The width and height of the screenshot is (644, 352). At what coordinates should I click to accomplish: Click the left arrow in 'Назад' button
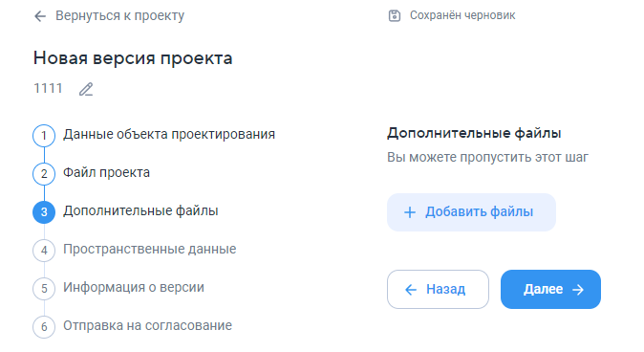pyautogui.click(x=411, y=290)
